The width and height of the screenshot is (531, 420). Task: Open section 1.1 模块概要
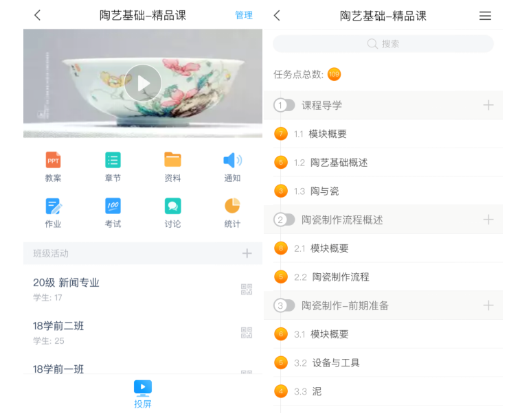pos(383,134)
